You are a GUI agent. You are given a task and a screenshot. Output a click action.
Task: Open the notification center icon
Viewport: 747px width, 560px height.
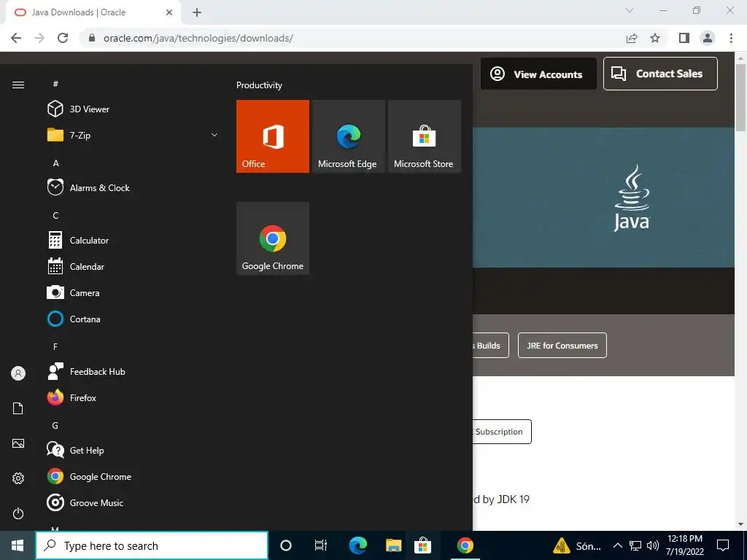723,545
